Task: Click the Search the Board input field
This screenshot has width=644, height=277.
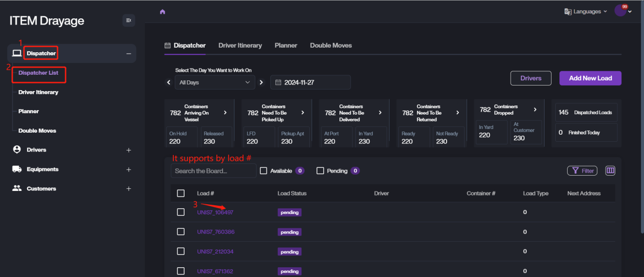Action: (213, 171)
